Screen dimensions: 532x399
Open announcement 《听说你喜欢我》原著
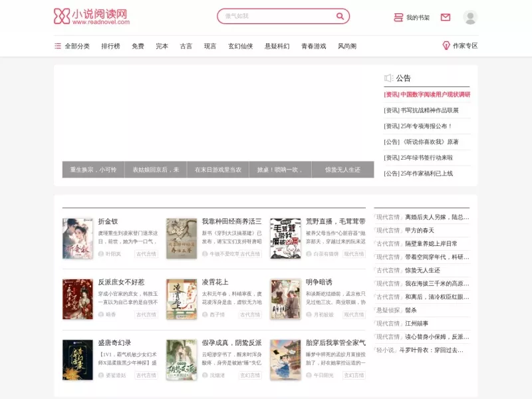click(x=430, y=142)
